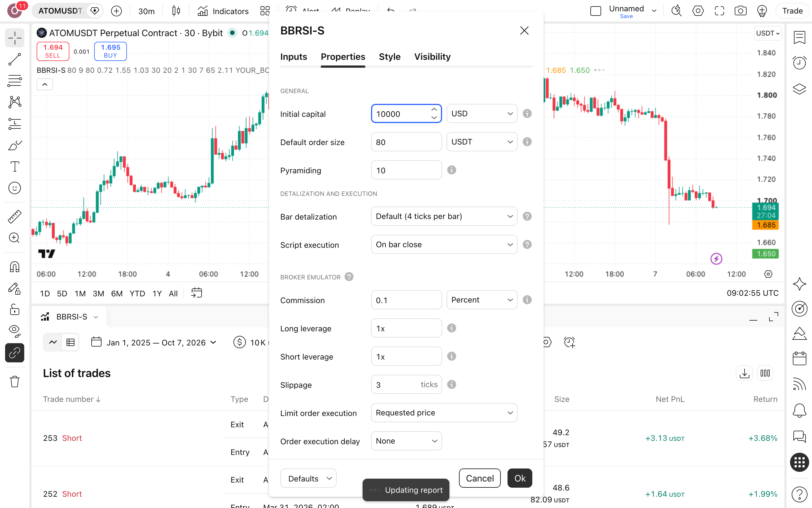This screenshot has width=812, height=508.
Task: Open the Properties tab
Action: tap(343, 57)
